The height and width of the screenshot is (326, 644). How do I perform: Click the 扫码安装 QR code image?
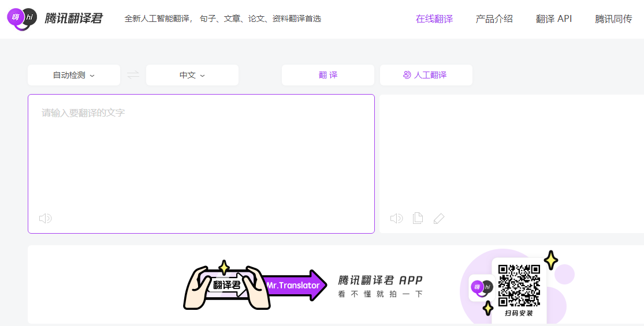[519, 286]
